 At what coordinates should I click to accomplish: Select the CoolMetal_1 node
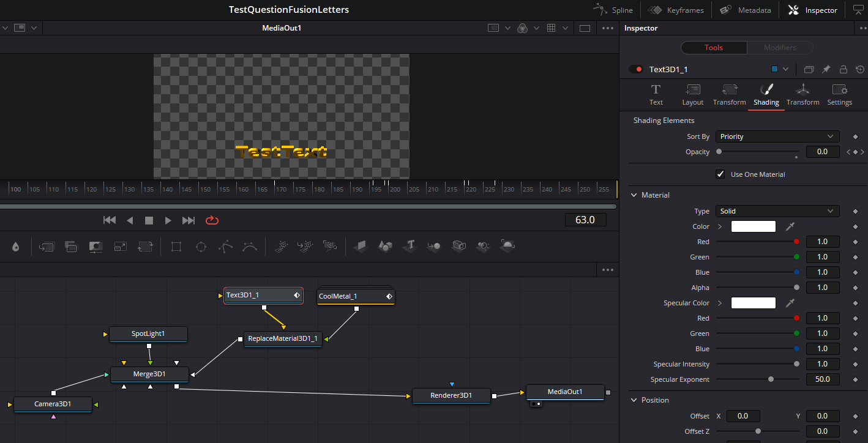(356, 296)
